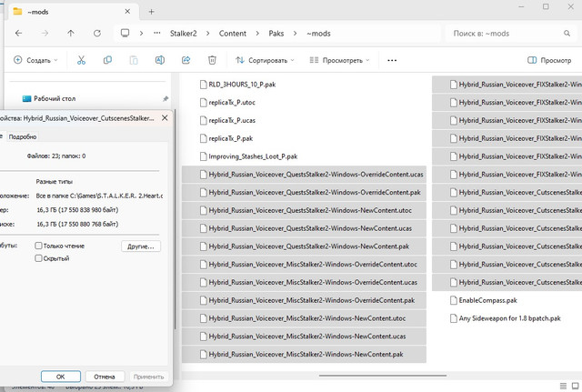The image size is (582, 392).
Task: Open the Сортировать dropdown
Action: [265, 60]
